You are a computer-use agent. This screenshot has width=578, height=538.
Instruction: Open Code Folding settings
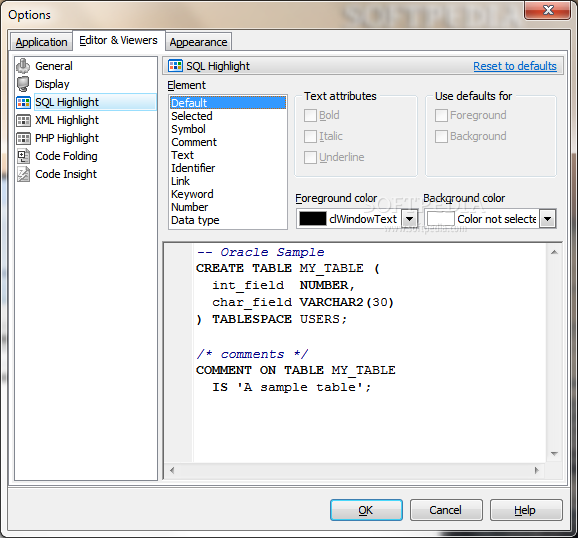[x=66, y=156]
